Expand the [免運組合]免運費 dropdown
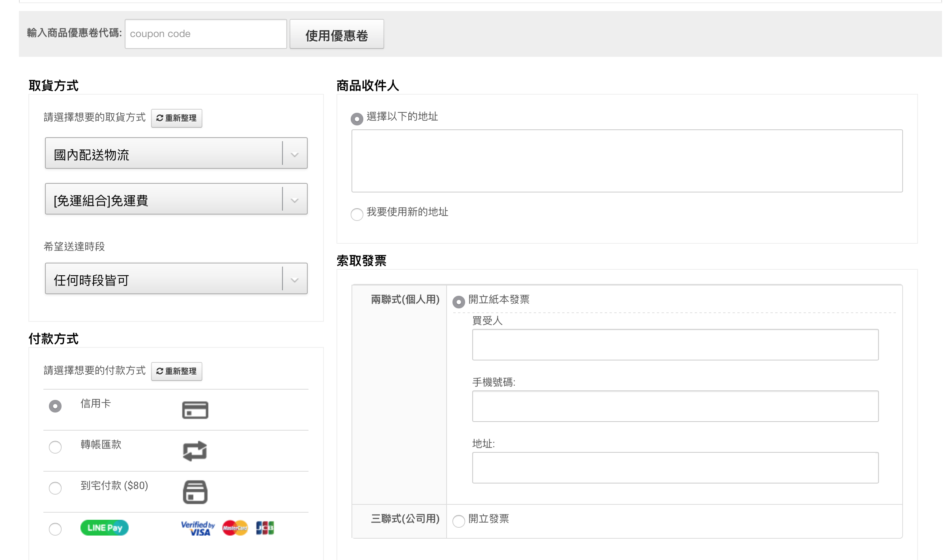The width and height of the screenshot is (946, 560). coord(176,199)
